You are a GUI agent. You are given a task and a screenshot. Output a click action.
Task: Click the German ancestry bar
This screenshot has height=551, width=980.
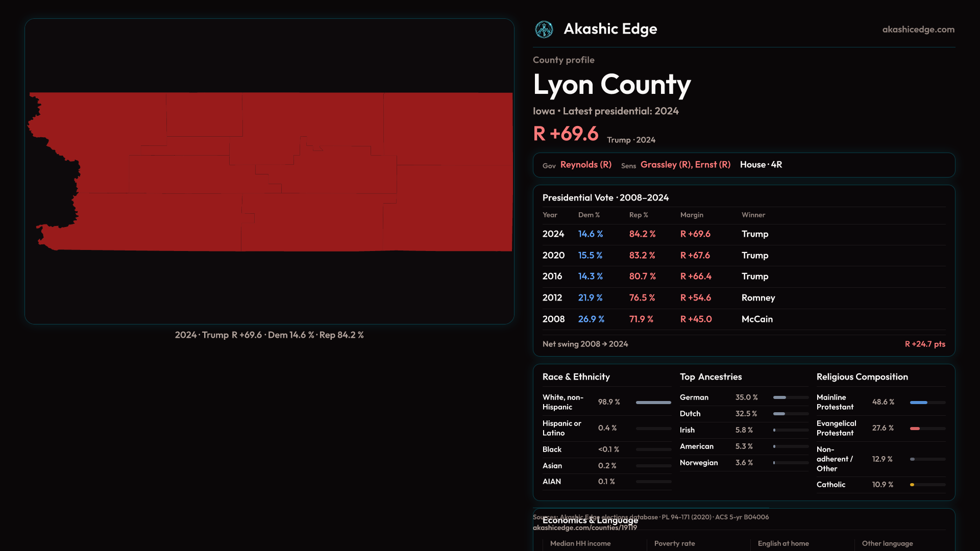(x=779, y=397)
